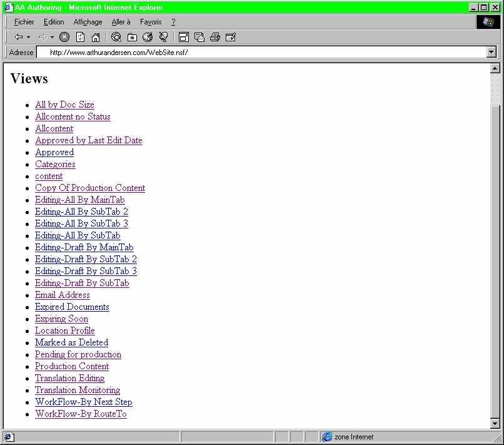Open the Approved view link
Viewport: 504px width, 445px height.
click(54, 152)
